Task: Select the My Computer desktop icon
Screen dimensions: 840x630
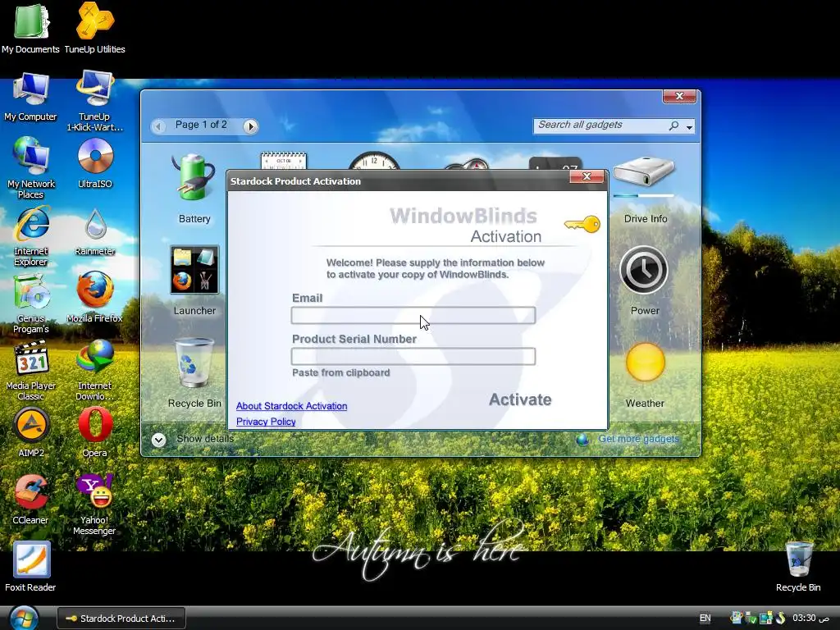Action: tap(30, 97)
